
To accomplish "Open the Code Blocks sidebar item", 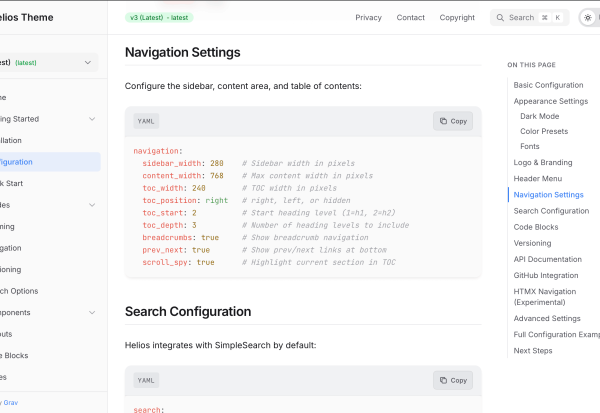I will click(14, 356).
